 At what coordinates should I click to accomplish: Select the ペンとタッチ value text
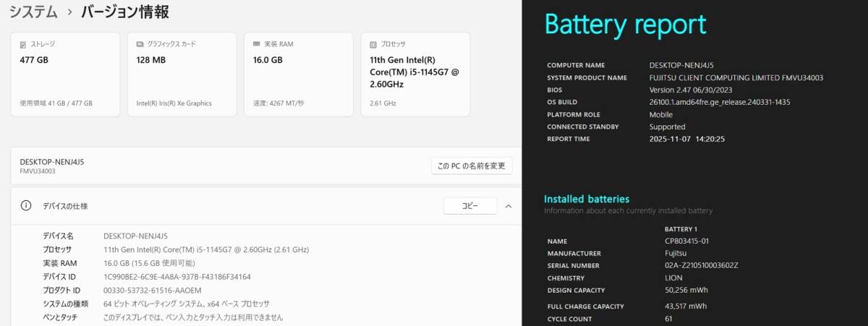(193, 317)
